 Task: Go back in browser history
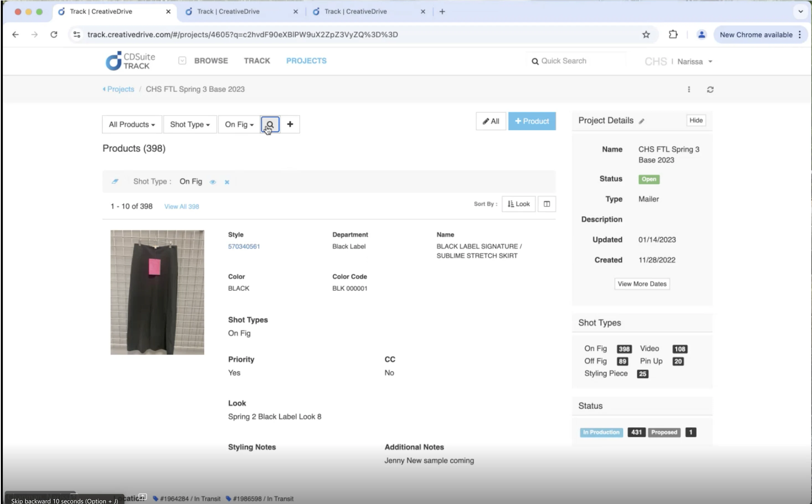tap(15, 34)
